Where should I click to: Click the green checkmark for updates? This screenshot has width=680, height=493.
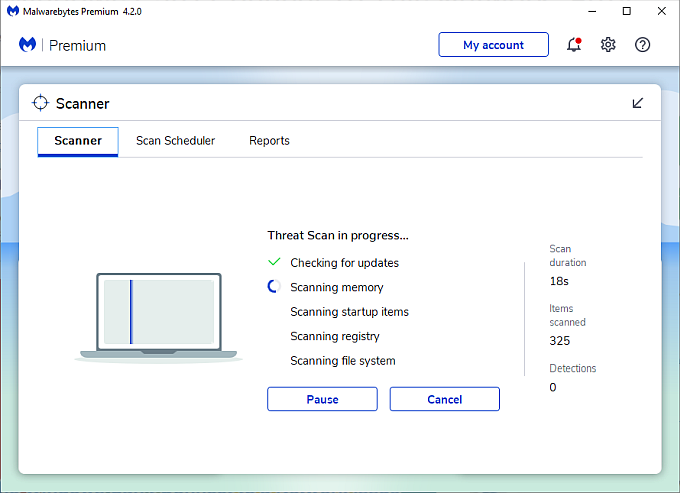click(274, 262)
